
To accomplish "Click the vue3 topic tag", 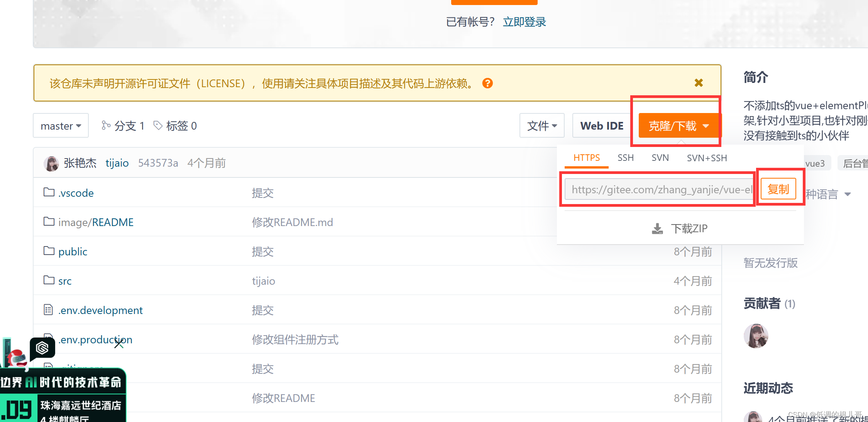I will tap(815, 163).
